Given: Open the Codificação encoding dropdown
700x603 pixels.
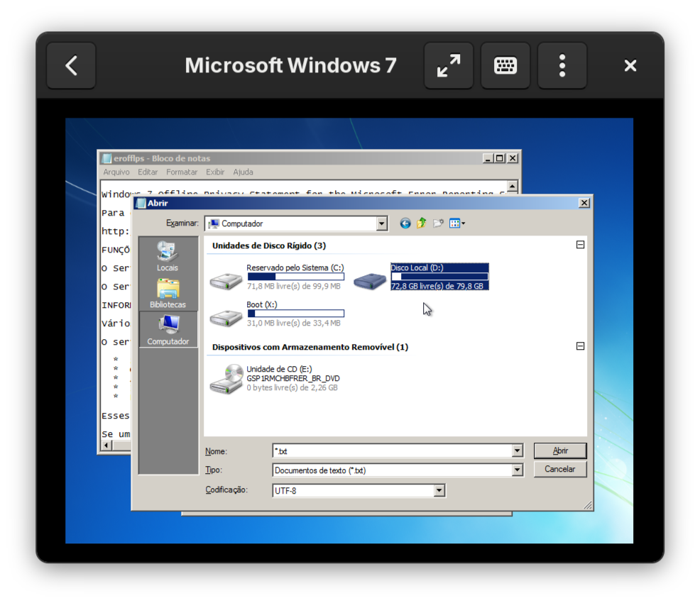Looking at the screenshot, I should [439, 491].
